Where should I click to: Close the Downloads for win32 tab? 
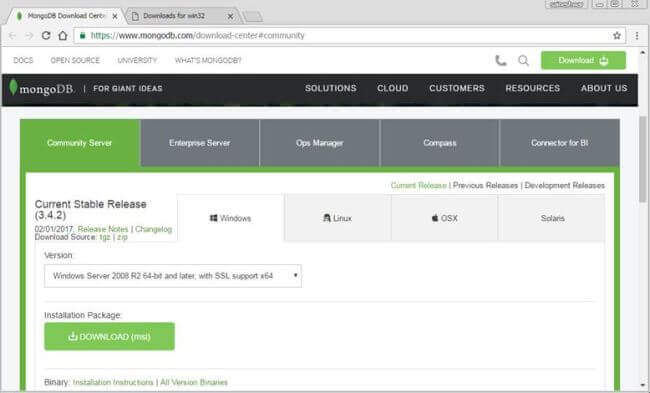click(230, 17)
